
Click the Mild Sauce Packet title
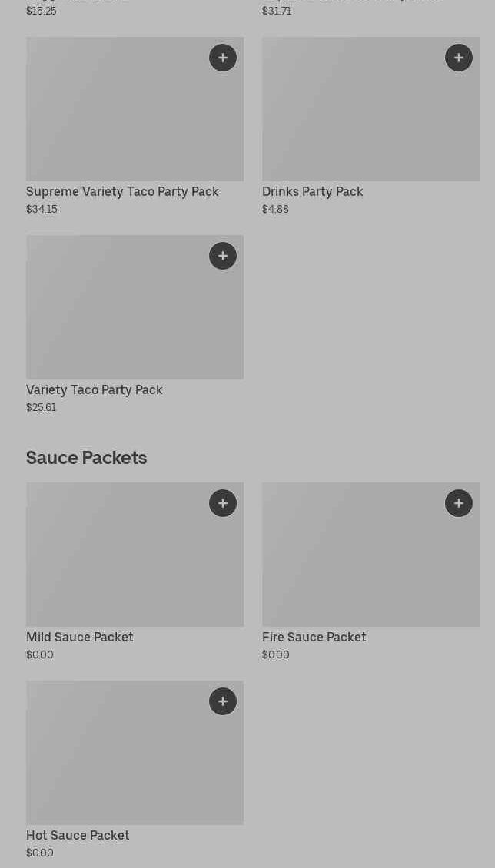80,637
